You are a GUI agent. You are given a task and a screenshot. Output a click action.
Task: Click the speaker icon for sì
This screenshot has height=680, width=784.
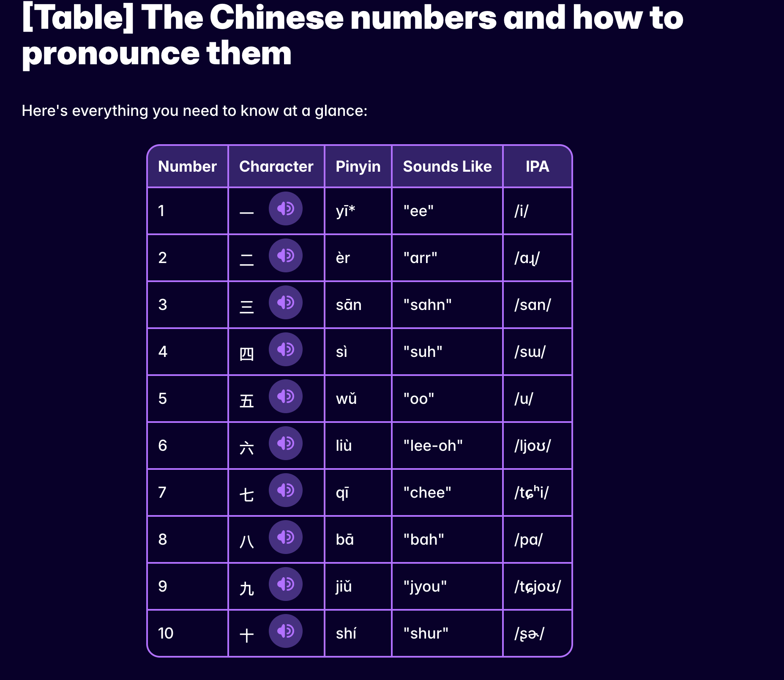tap(286, 349)
